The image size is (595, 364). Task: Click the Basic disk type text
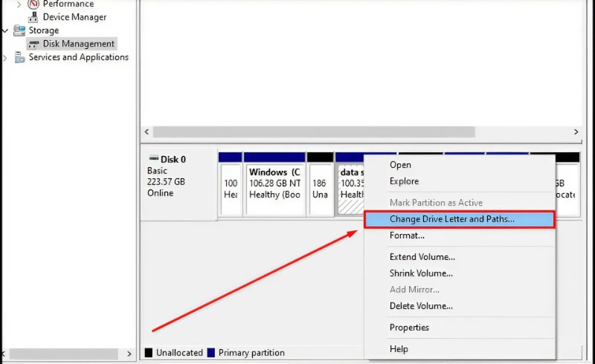(x=157, y=171)
